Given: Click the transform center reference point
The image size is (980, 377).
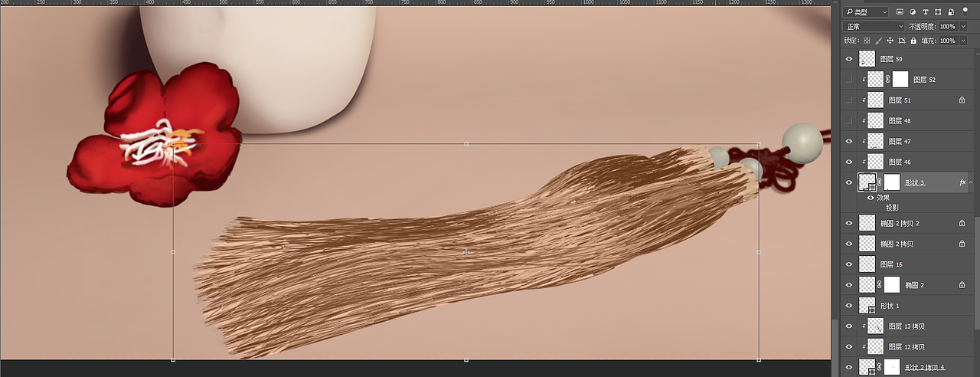Looking at the screenshot, I should [466, 251].
